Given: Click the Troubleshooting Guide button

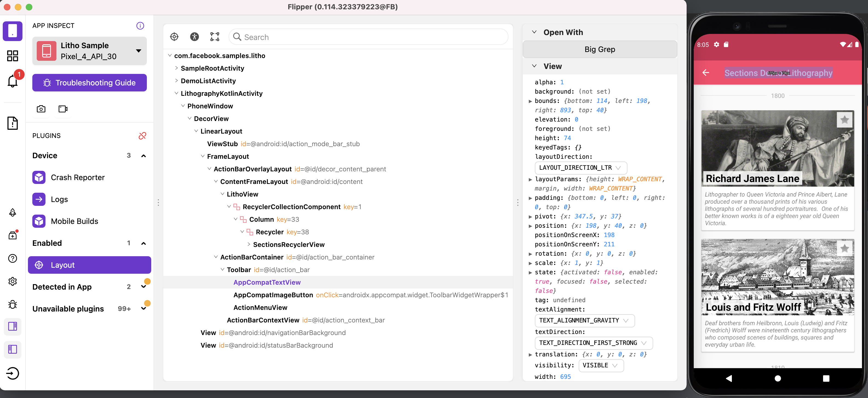Looking at the screenshot, I should 89,83.
